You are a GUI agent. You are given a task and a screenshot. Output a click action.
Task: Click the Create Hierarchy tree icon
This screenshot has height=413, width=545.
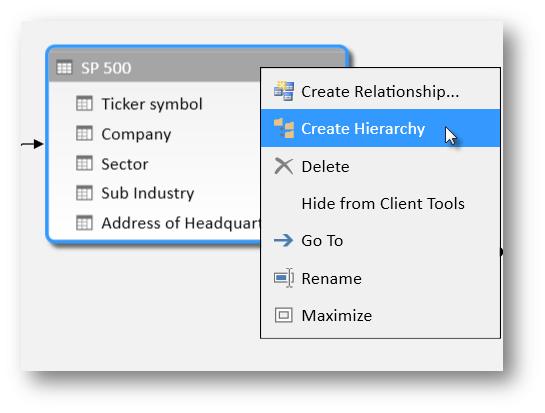[x=284, y=128]
